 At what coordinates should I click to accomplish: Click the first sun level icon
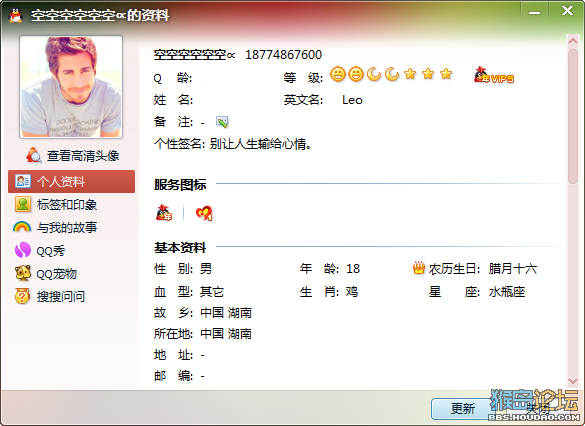click(338, 74)
